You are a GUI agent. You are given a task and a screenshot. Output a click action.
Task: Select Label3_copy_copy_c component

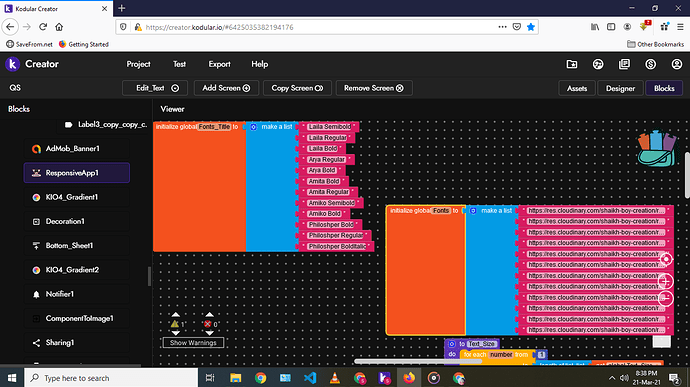coord(106,125)
